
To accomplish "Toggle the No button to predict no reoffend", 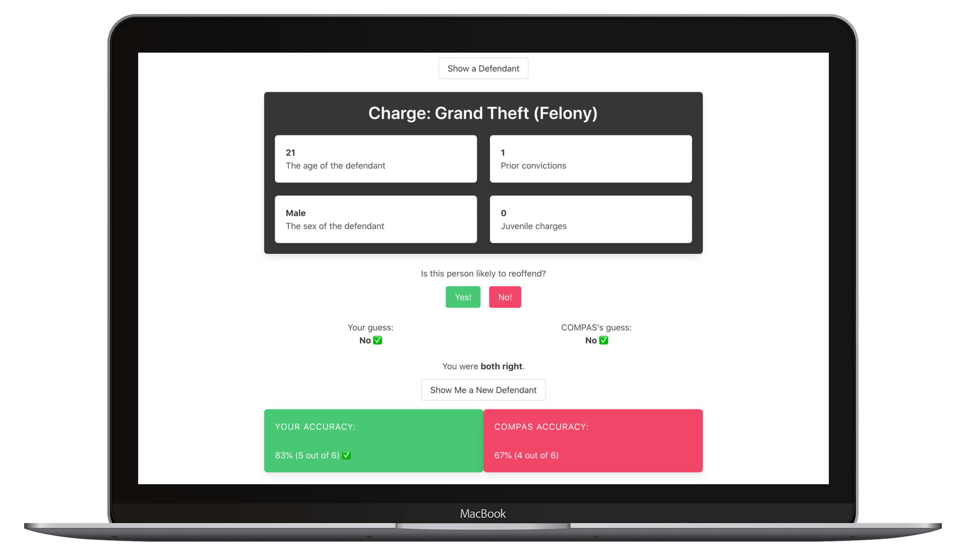I will 505,297.
